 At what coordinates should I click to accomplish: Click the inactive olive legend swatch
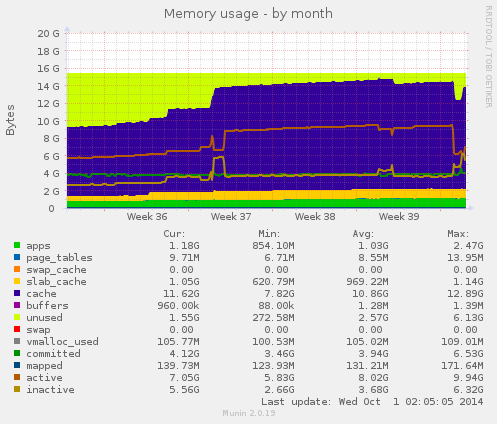[17, 389]
